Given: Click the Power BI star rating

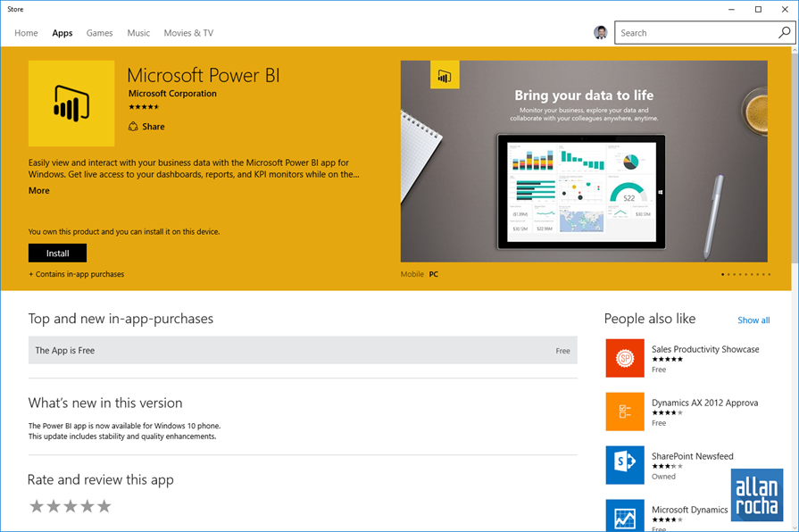Looking at the screenshot, I should pos(144,107).
